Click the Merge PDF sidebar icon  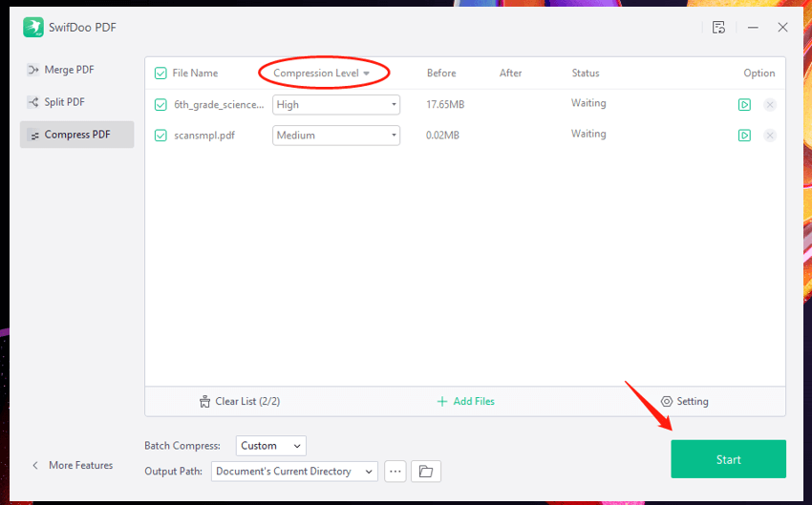click(33, 70)
